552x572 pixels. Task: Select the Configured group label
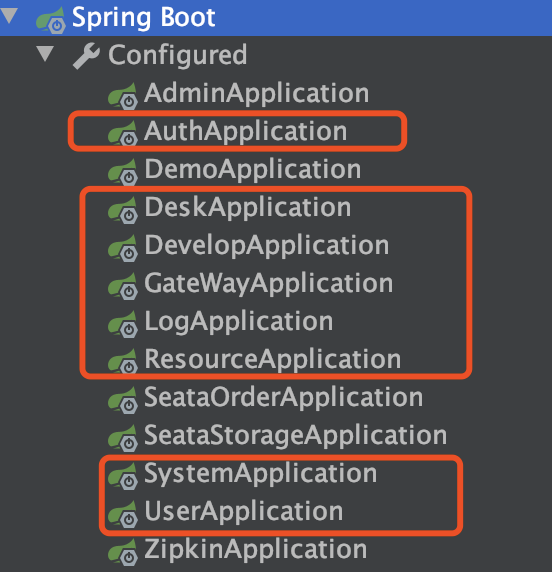(x=178, y=55)
